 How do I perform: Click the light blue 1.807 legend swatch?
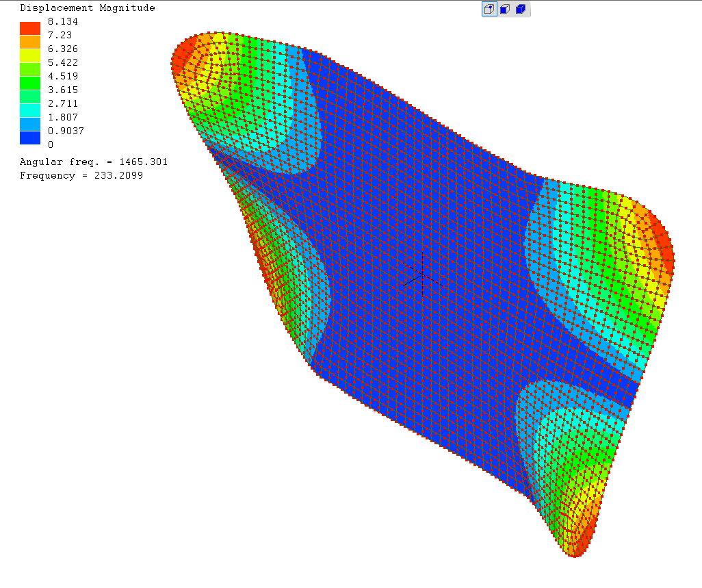[x=30, y=124]
